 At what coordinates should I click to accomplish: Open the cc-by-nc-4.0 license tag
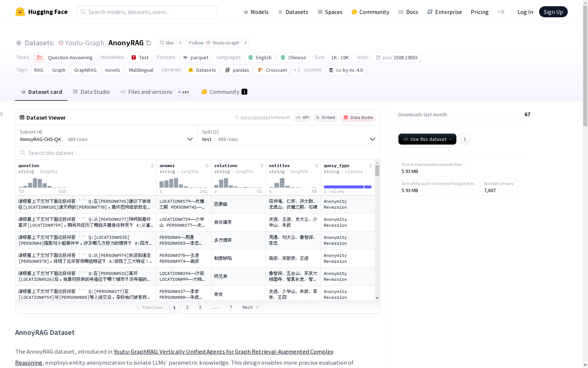pyautogui.click(x=346, y=70)
